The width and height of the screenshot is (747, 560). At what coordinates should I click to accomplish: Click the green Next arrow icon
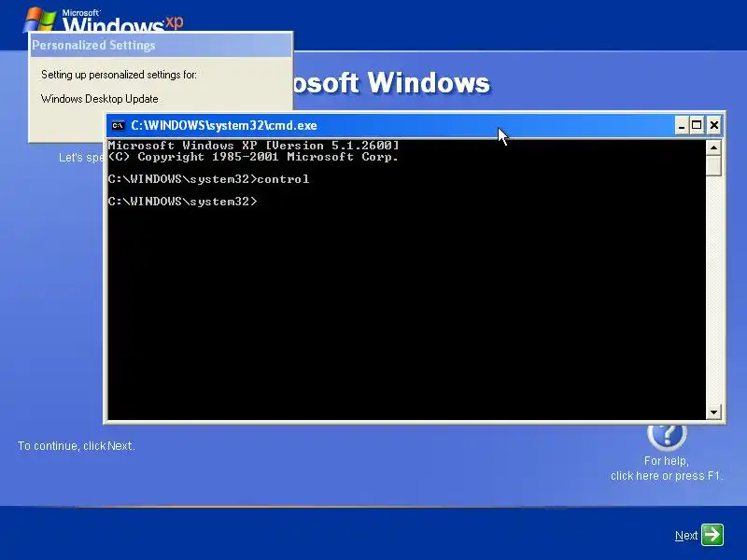(x=712, y=535)
